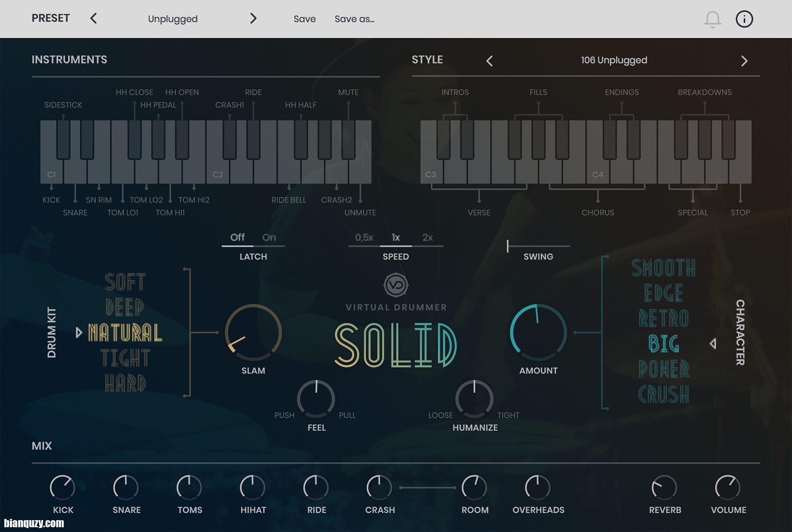Image resolution: width=792 pixels, height=532 pixels.
Task: Choose Smooth character
Action: click(x=663, y=268)
